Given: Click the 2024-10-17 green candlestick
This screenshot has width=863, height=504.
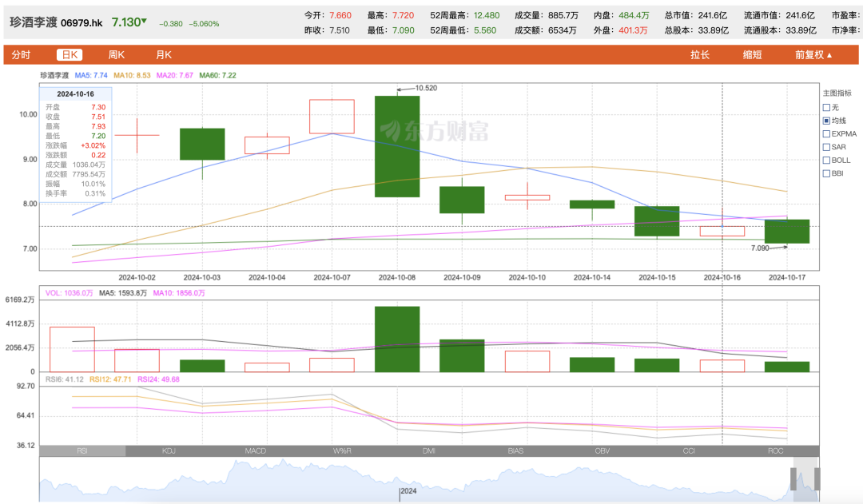Looking at the screenshot, I should coord(787,231).
